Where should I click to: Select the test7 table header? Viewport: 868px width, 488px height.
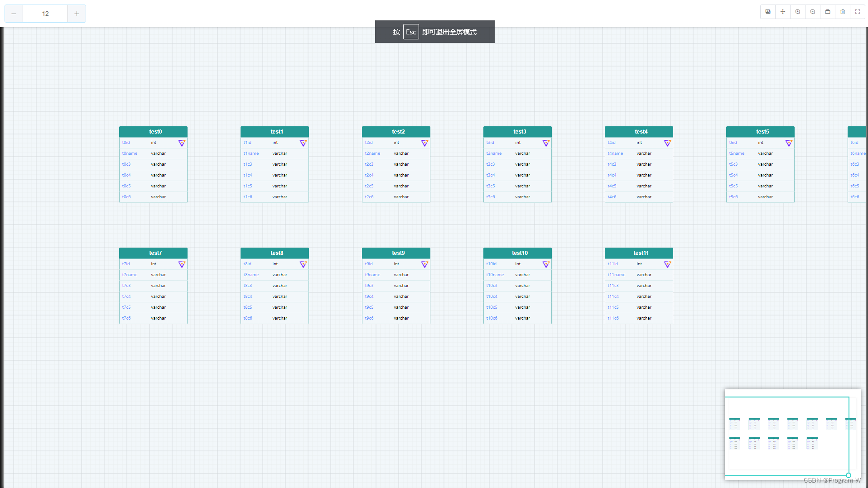pyautogui.click(x=153, y=253)
